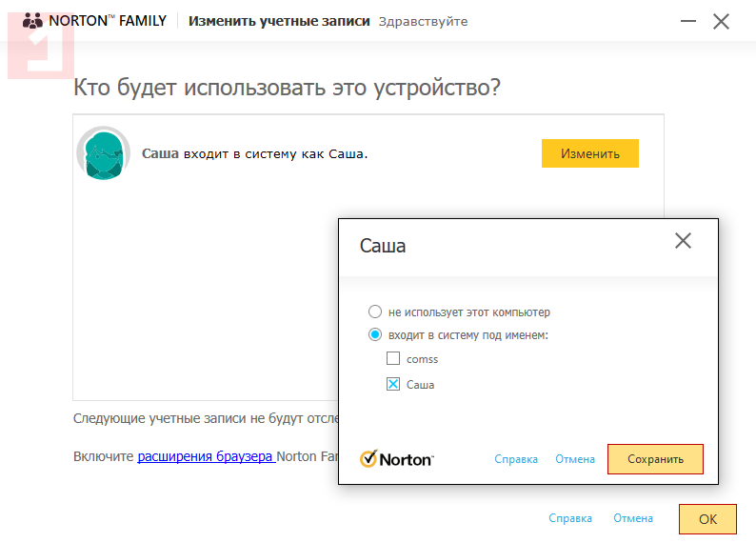Click Сохранить to save account settings

coord(655,459)
